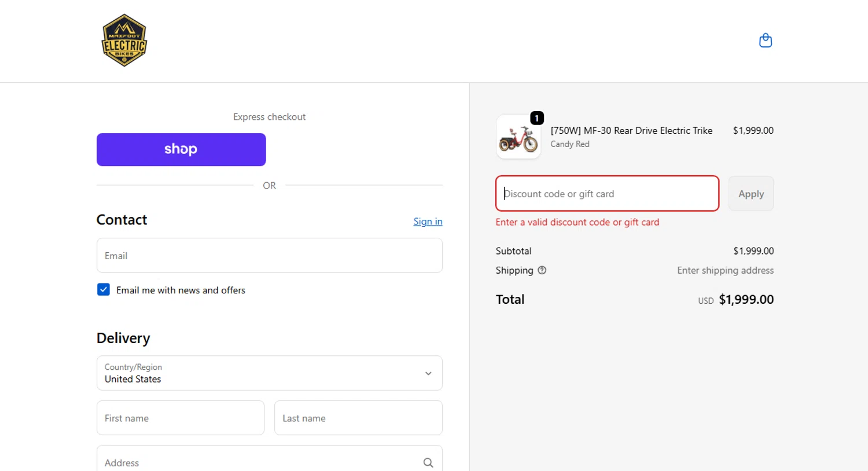This screenshot has height=471, width=868.
Task: Click the MF-30 Rear Drive Electric Trike title
Action: pyautogui.click(x=631, y=131)
